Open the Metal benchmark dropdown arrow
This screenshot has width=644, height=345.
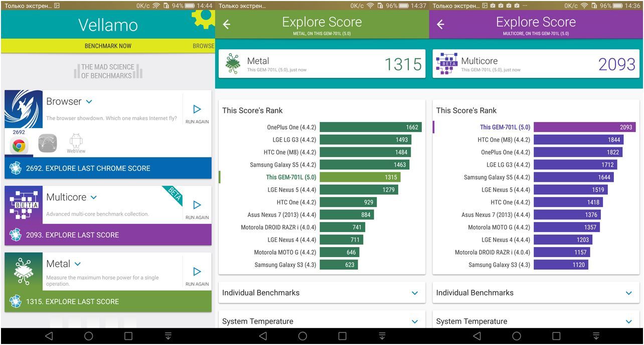pyautogui.click(x=78, y=264)
